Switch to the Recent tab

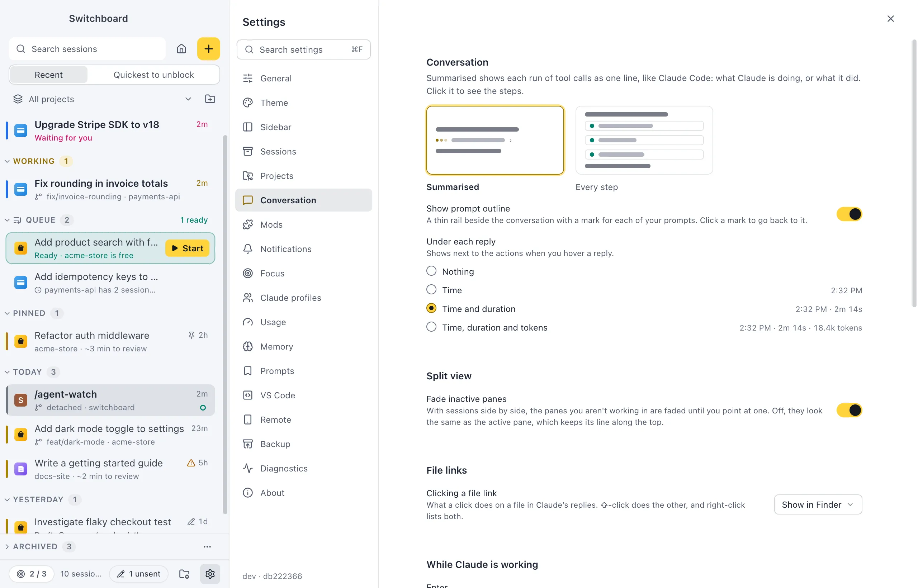pos(48,75)
